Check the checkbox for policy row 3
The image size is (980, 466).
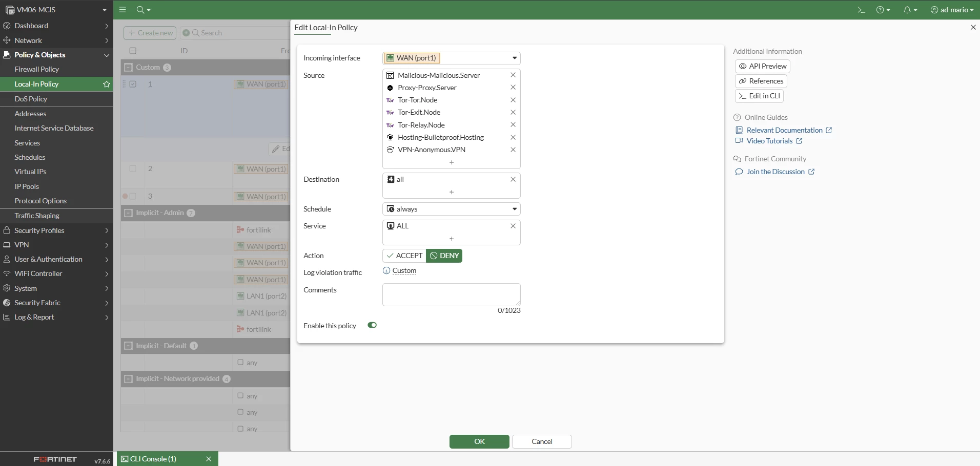pos(133,196)
